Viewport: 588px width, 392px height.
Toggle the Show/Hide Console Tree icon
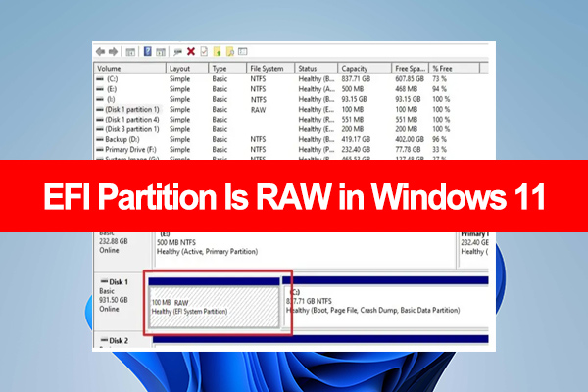coord(130,52)
